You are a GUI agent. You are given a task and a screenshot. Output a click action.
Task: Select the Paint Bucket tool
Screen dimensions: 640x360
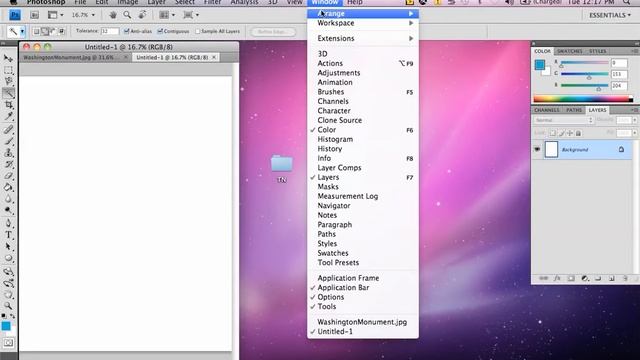[8, 187]
